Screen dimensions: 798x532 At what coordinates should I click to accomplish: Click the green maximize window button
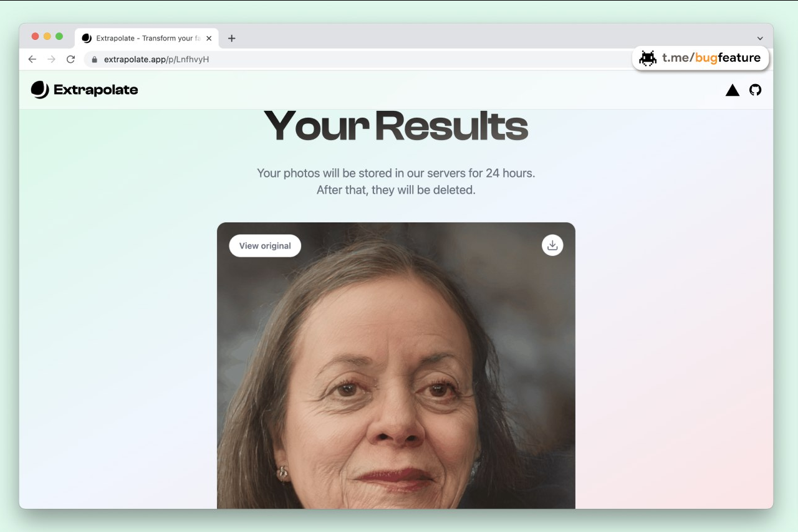coord(59,36)
